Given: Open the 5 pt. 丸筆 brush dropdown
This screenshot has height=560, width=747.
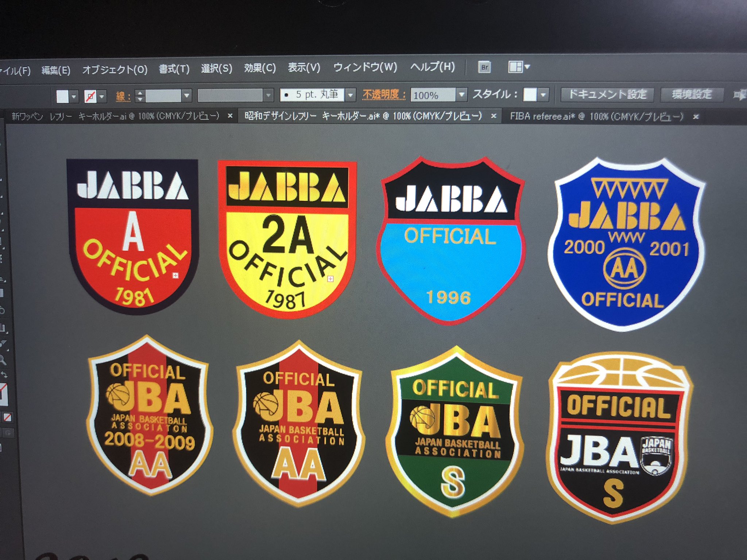Looking at the screenshot, I should tap(351, 95).
